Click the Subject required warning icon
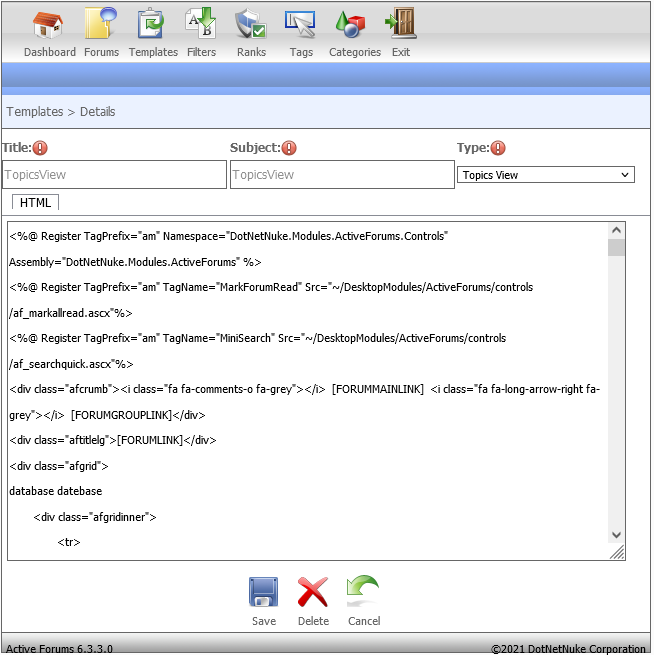Viewport: 654px width, 655px height. [289, 148]
